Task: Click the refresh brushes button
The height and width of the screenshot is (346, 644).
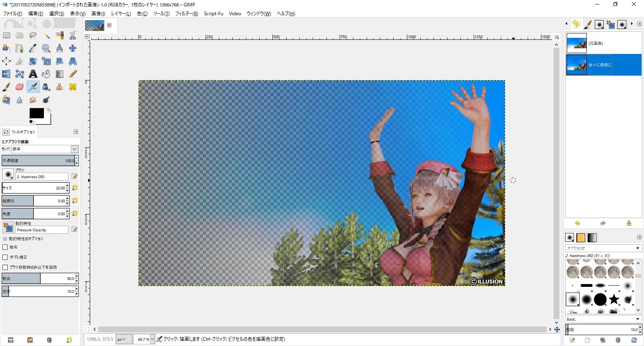Action: (634, 340)
